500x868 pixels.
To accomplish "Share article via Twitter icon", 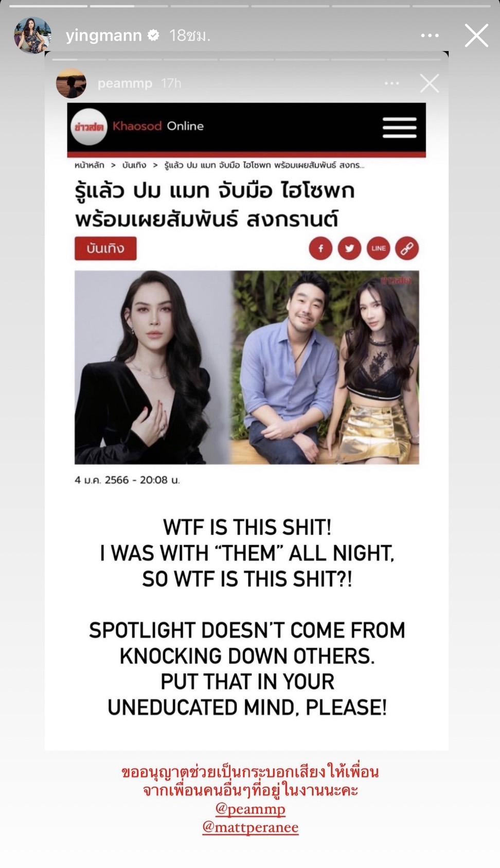I will tap(349, 249).
